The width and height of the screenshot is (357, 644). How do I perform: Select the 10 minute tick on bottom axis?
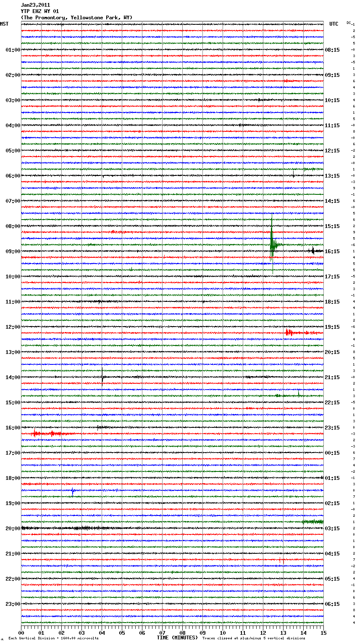(223, 633)
